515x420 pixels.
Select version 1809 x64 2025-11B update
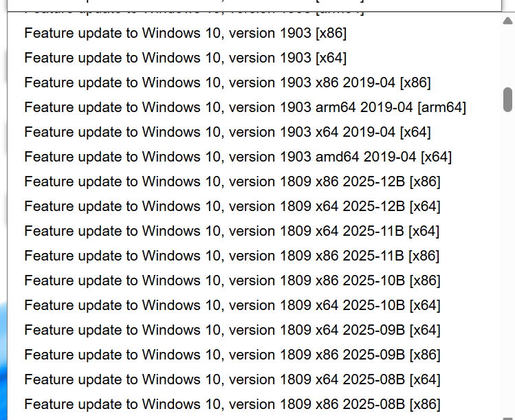click(x=232, y=231)
